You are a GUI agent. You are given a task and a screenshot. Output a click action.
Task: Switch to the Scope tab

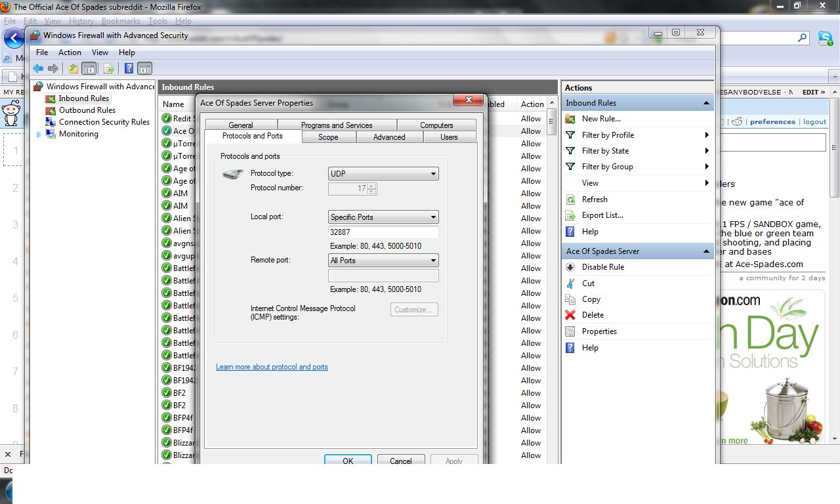click(x=328, y=137)
